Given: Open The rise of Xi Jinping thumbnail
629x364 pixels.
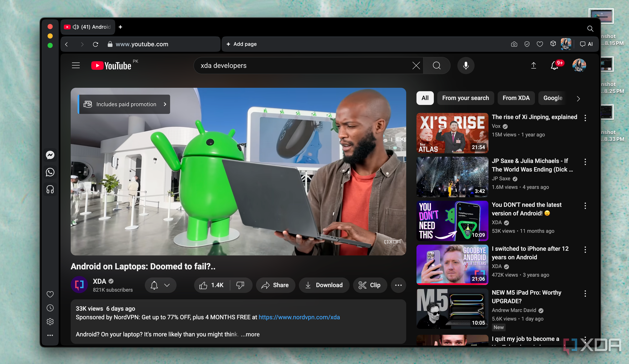Looking at the screenshot, I should (452, 133).
